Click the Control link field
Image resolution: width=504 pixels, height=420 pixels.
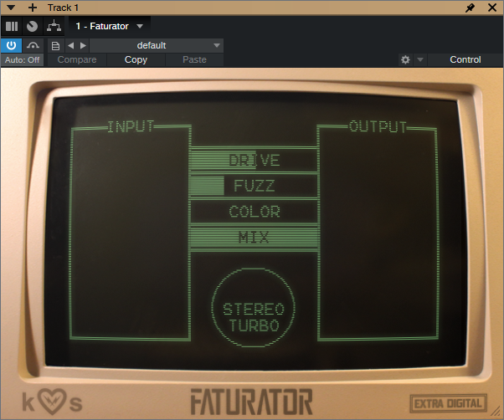(465, 59)
